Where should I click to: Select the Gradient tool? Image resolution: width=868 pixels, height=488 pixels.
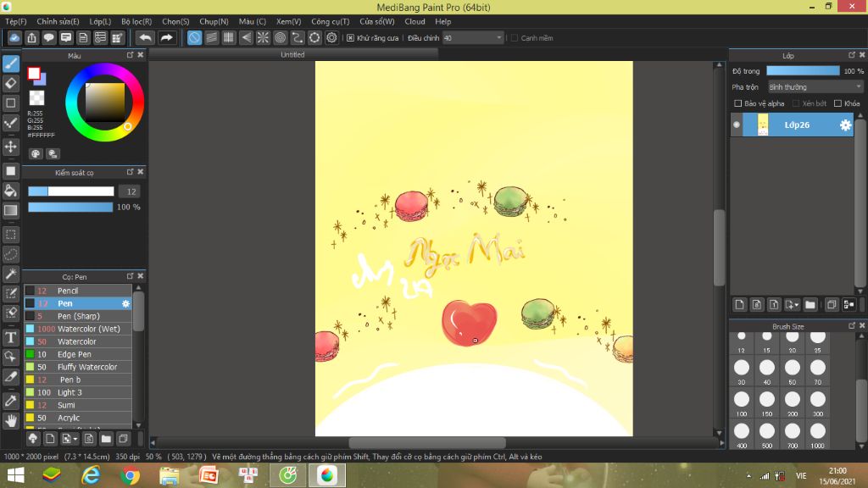click(10, 210)
